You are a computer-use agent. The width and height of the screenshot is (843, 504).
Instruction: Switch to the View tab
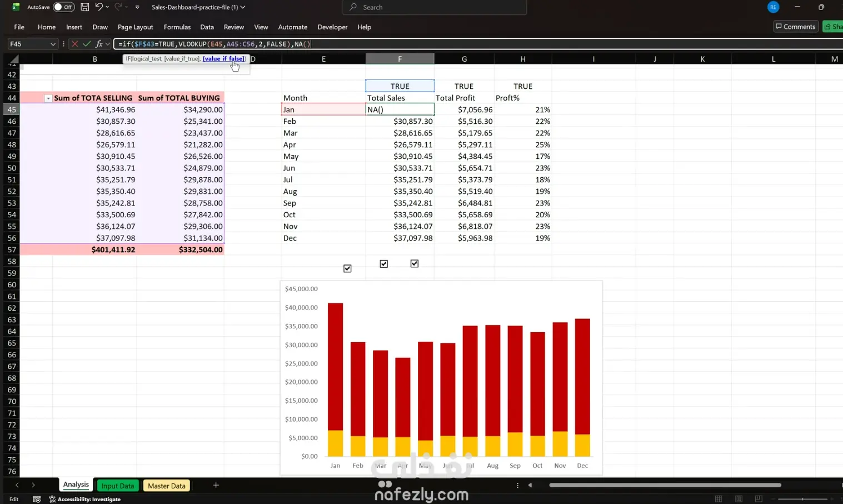[261, 27]
